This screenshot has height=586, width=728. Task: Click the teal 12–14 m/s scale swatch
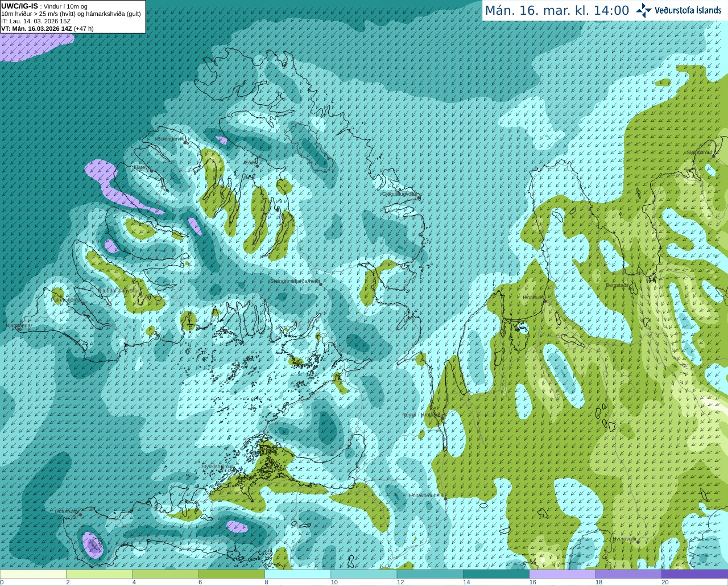tap(430, 574)
